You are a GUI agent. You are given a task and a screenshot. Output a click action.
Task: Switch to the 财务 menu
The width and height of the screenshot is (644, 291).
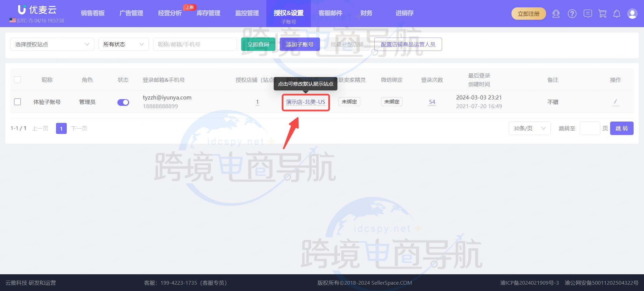click(366, 13)
